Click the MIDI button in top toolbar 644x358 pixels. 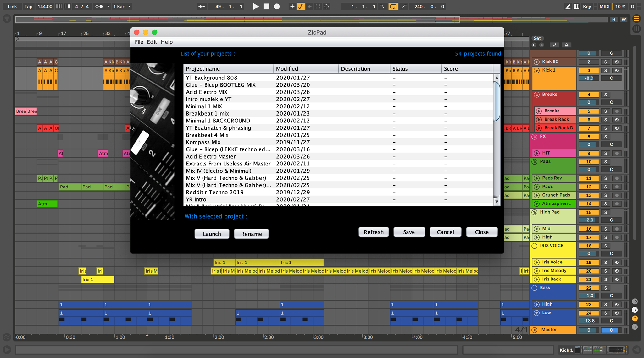click(x=607, y=6)
